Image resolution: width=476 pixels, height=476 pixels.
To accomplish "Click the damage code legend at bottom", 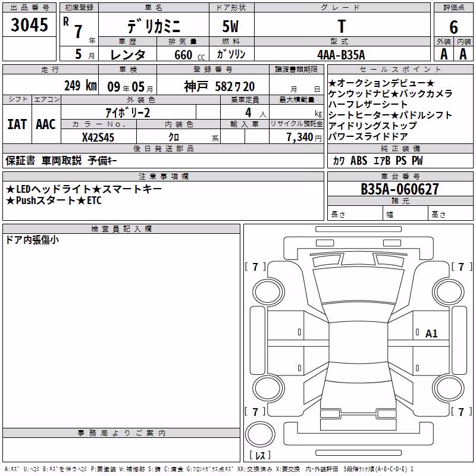I will pyautogui.click(x=209, y=469).
